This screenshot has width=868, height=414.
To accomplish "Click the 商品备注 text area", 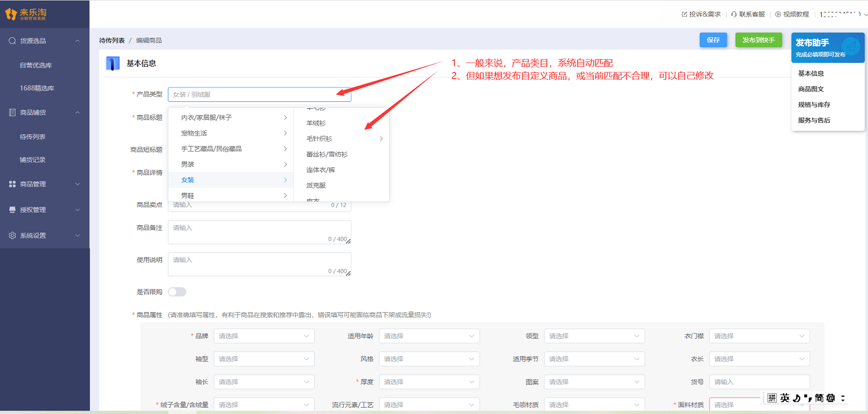I will click(259, 232).
